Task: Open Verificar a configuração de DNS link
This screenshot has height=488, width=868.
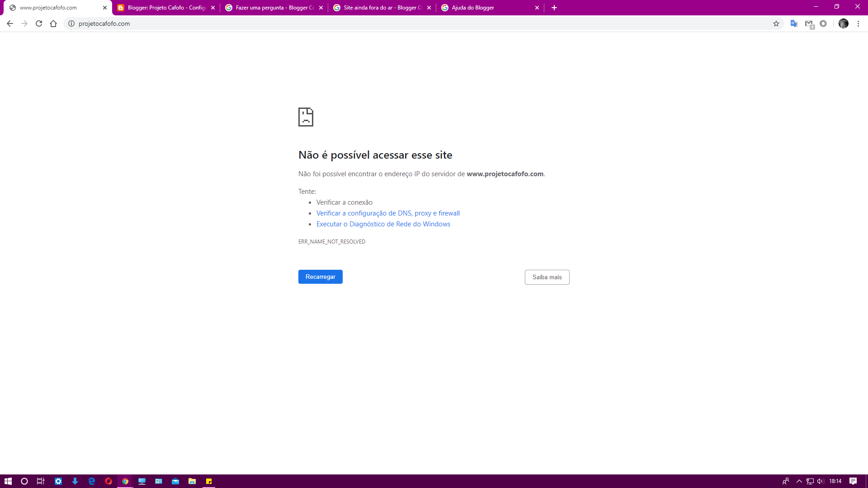Action: [388, 213]
